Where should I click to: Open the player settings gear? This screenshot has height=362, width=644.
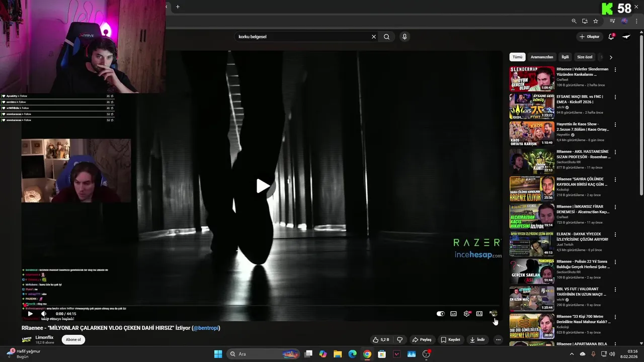pos(466,314)
